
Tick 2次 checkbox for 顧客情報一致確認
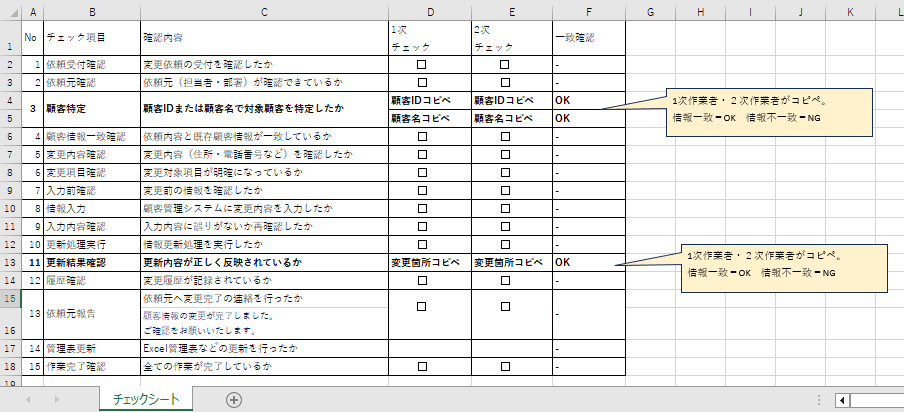click(505, 137)
